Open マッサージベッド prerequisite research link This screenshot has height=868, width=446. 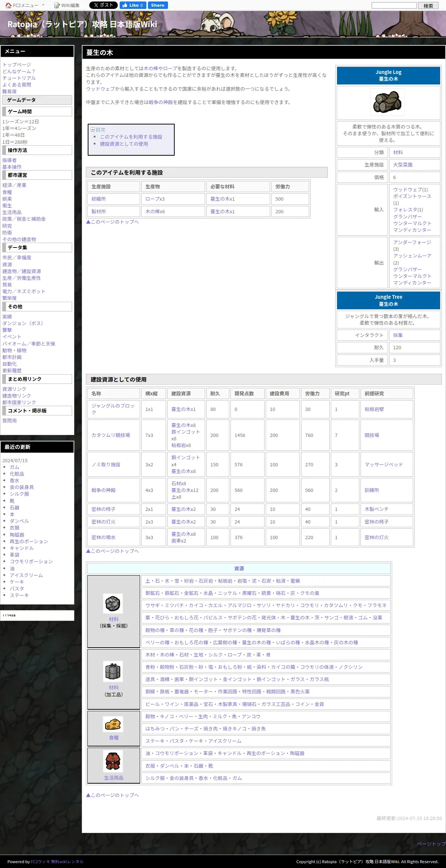tap(384, 464)
